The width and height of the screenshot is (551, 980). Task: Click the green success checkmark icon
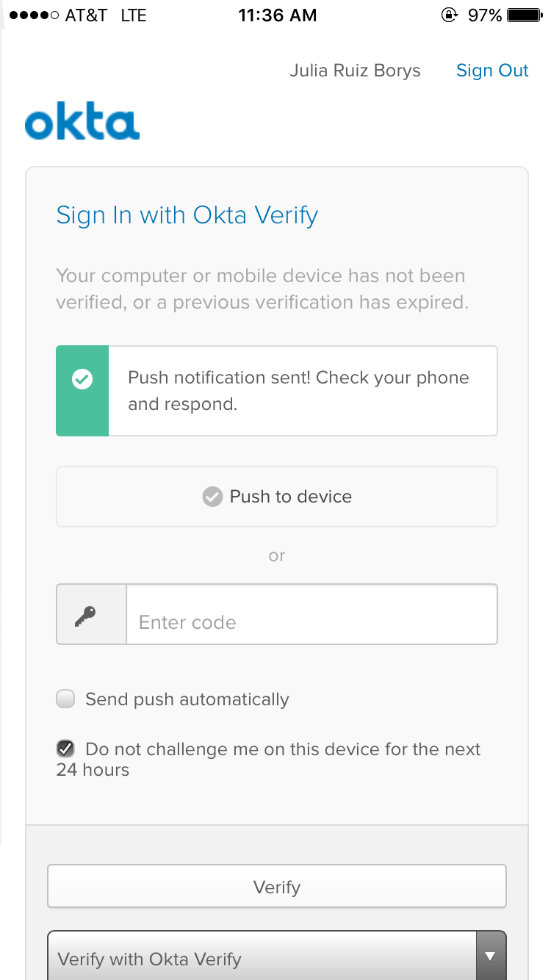pyautogui.click(x=82, y=380)
